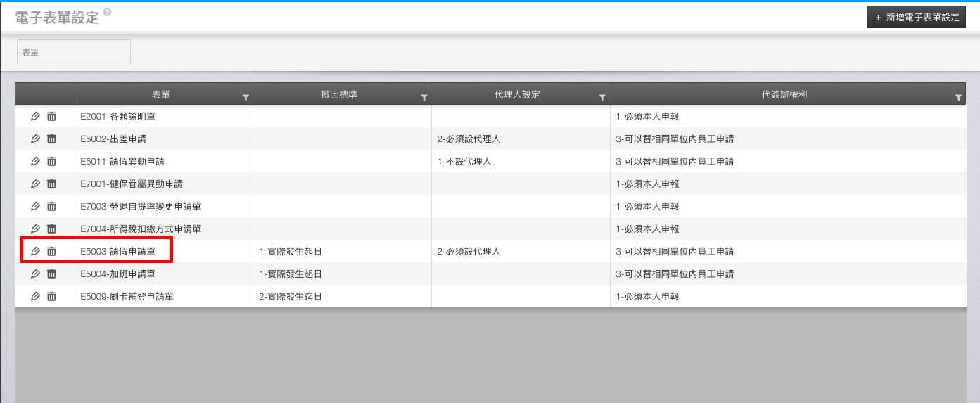
Task: Delete the E7003-勞退自提率變更申請單 row via trash icon
Action: pyautogui.click(x=51, y=206)
